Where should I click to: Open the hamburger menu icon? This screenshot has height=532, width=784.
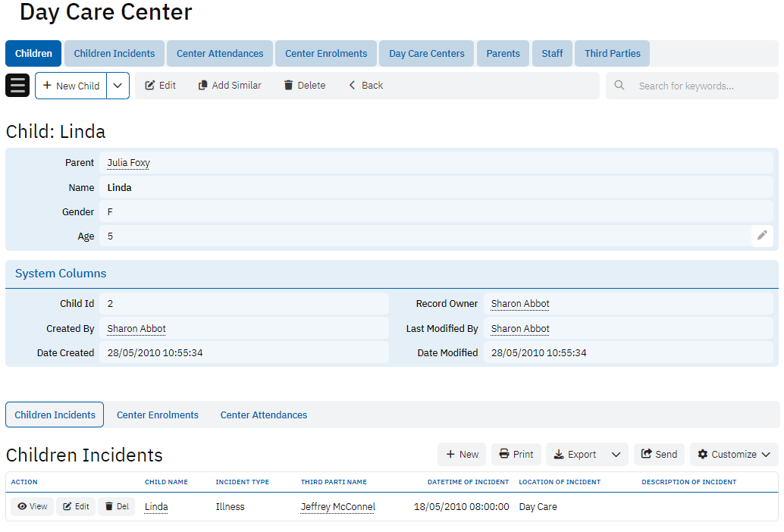click(x=17, y=85)
